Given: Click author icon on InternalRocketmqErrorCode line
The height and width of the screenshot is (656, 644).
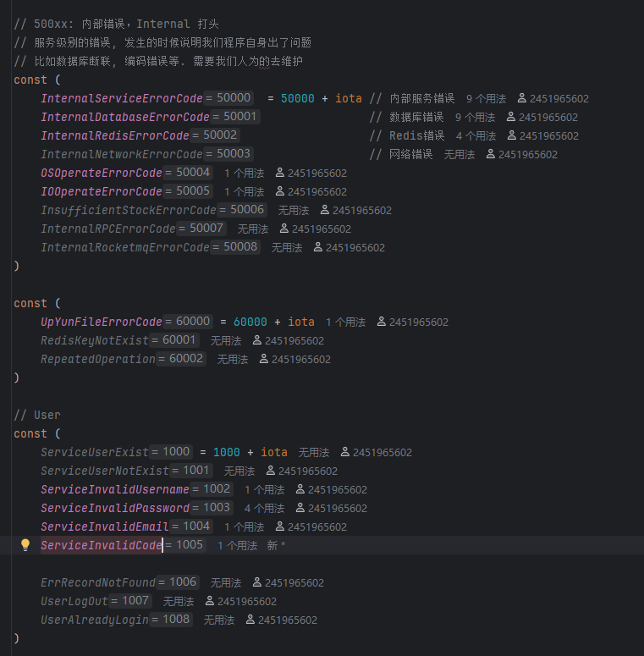Looking at the screenshot, I should coord(318,247).
